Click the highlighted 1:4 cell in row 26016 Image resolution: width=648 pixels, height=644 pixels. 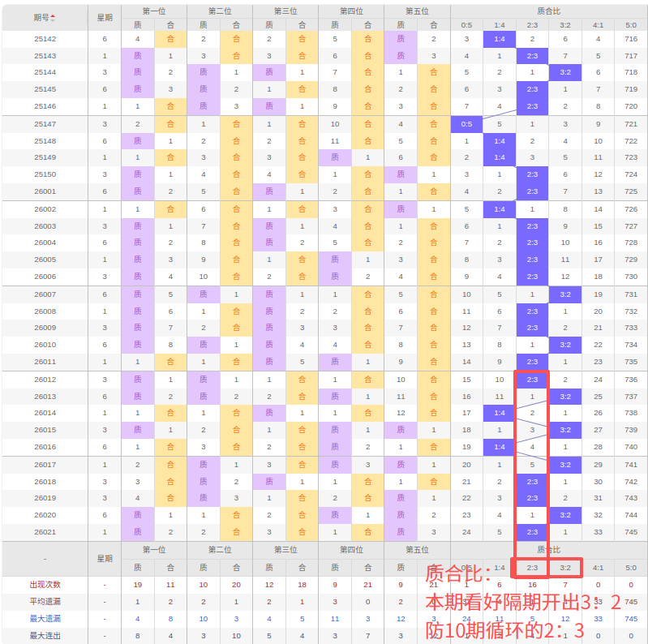(x=500, y=447)
